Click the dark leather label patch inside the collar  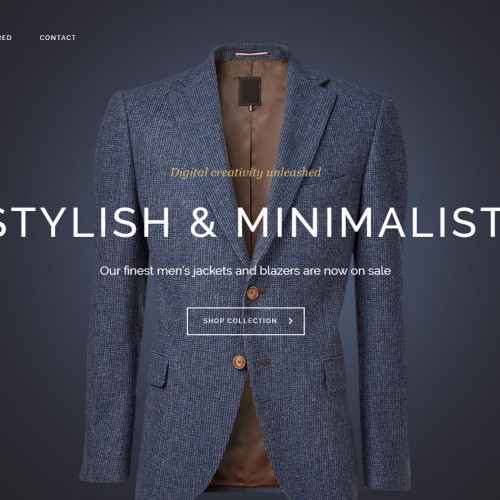[x=249, y=91]
